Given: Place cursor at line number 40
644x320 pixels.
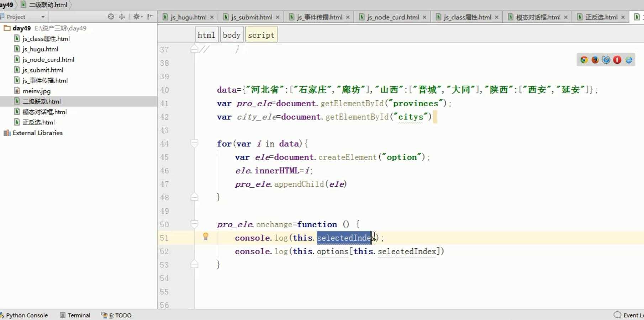Looking at the screenshot, I should pos(164,90).
